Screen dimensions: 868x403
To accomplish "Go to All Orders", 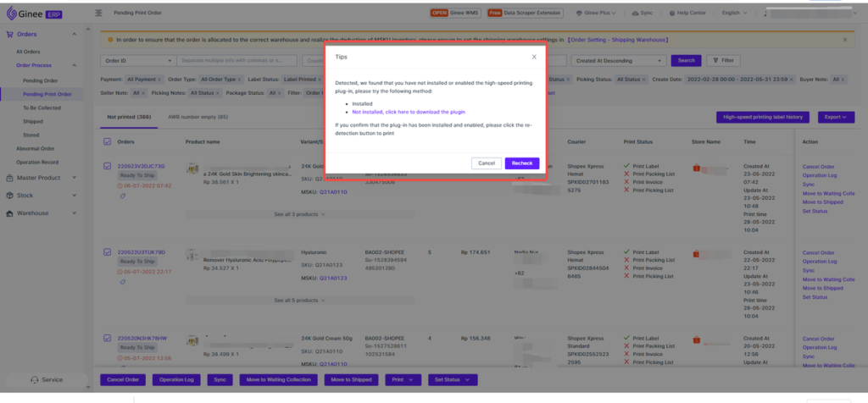I will point(28,52).
